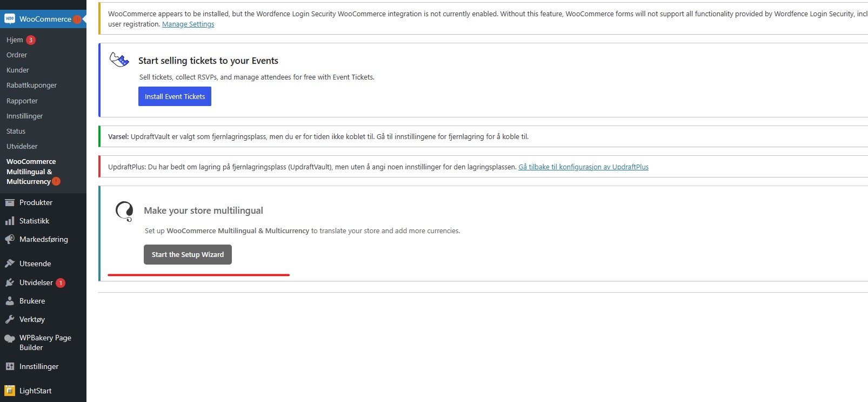Click the Varsel: UpdraftVault notice text

click(318, 136)
